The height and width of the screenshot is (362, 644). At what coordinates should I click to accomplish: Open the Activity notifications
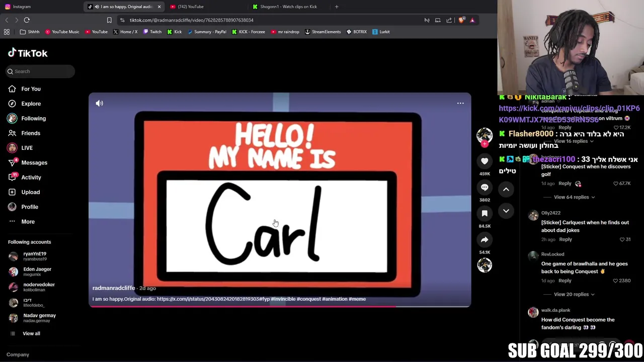(x=31, y=177)
